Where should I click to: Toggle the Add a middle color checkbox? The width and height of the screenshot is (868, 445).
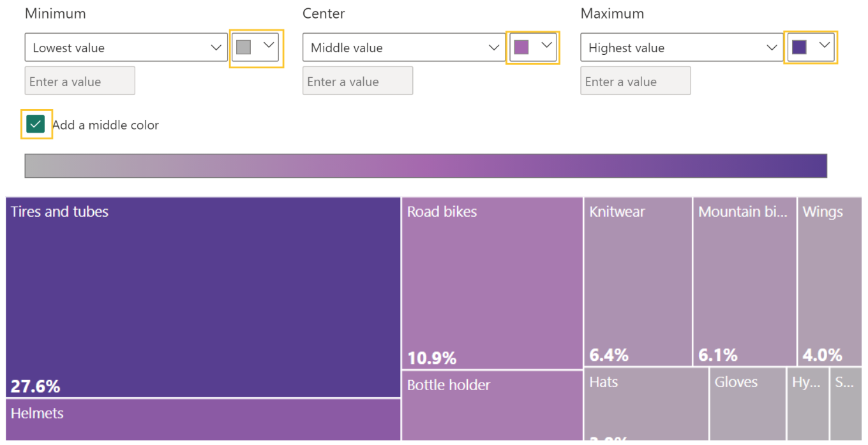pos(36,124)
